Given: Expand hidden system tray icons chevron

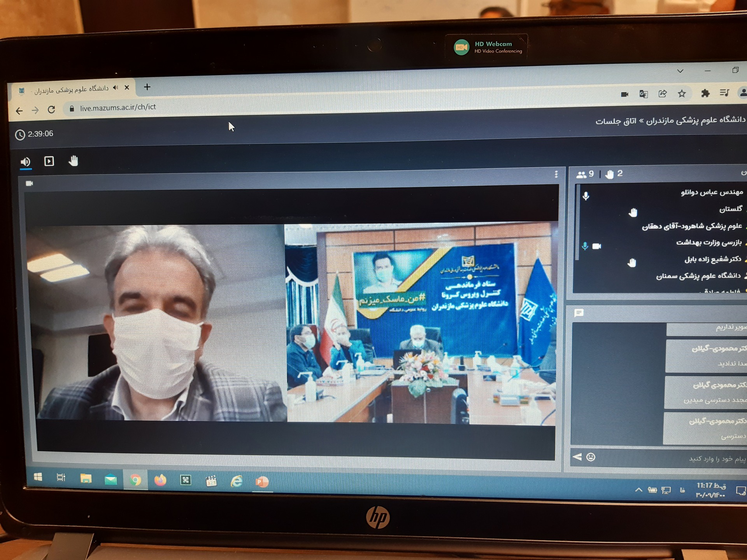Looking at the screenshot, I should click(638, 490).
